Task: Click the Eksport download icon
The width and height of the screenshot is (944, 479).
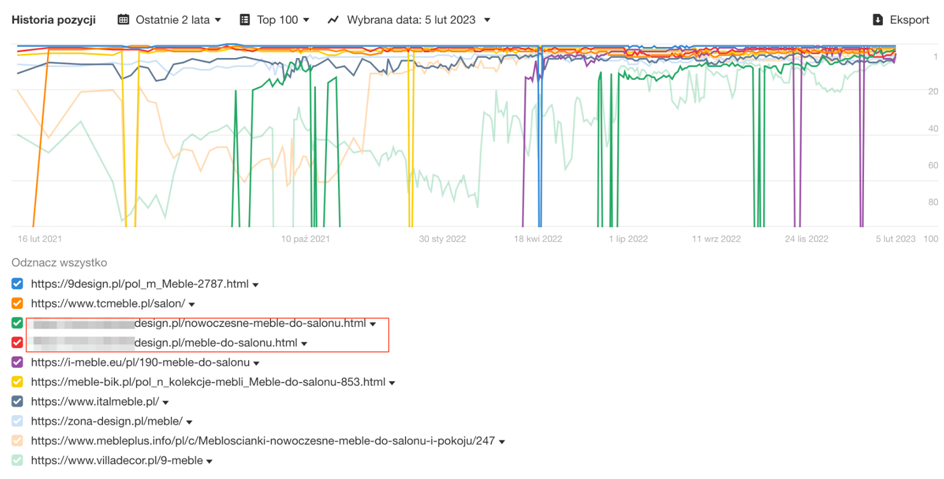Action: pyautogui.click(x=878, y=19)
